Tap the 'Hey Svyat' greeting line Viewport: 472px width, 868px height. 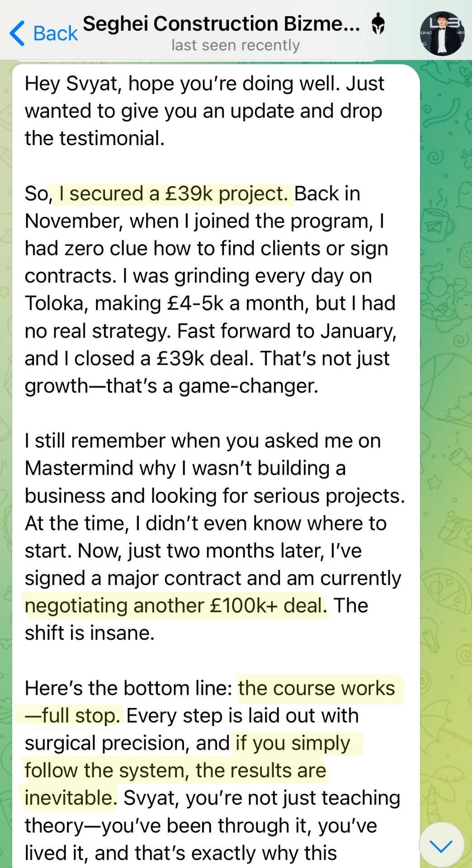pyautogui.click(x=73, y=84)
